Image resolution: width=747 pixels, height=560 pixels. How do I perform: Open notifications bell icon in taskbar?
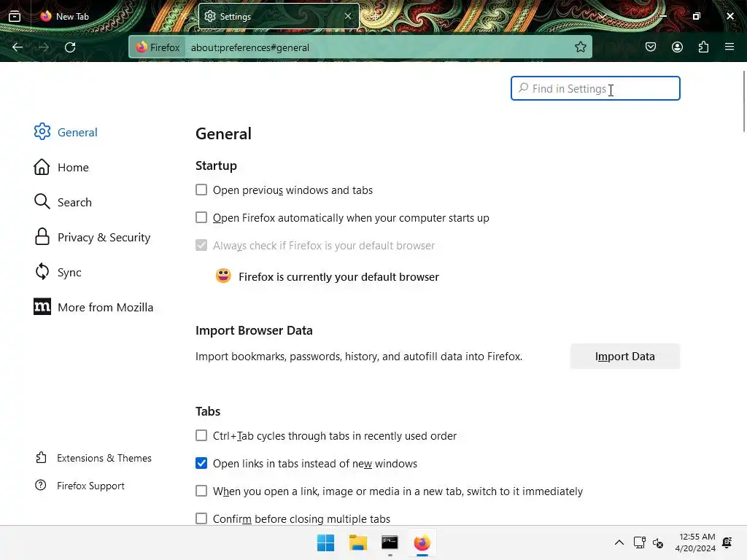coord(727,542)
